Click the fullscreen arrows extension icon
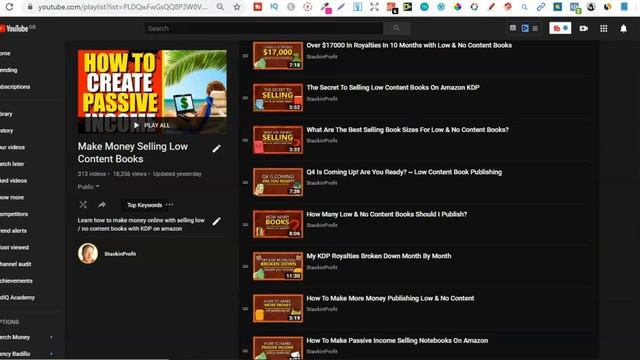Image resolution: width=640 pixels, height=360 pixels. [374, 7]
